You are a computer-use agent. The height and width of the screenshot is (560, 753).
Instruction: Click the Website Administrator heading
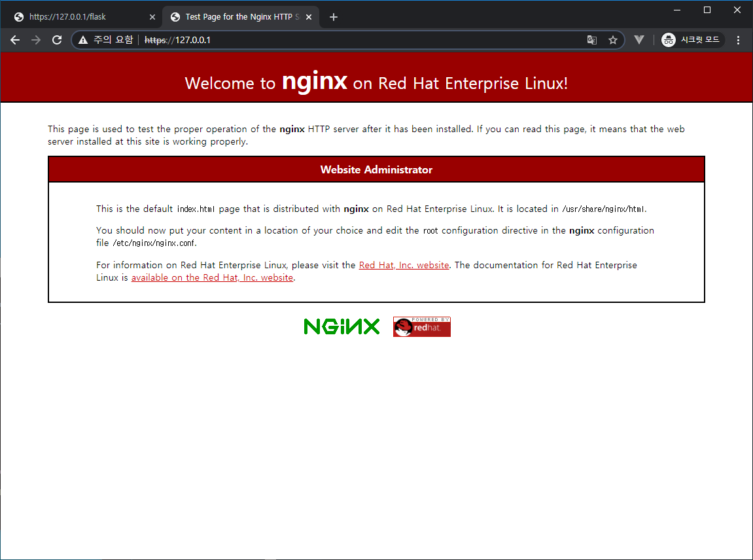(x=377, y=169)
